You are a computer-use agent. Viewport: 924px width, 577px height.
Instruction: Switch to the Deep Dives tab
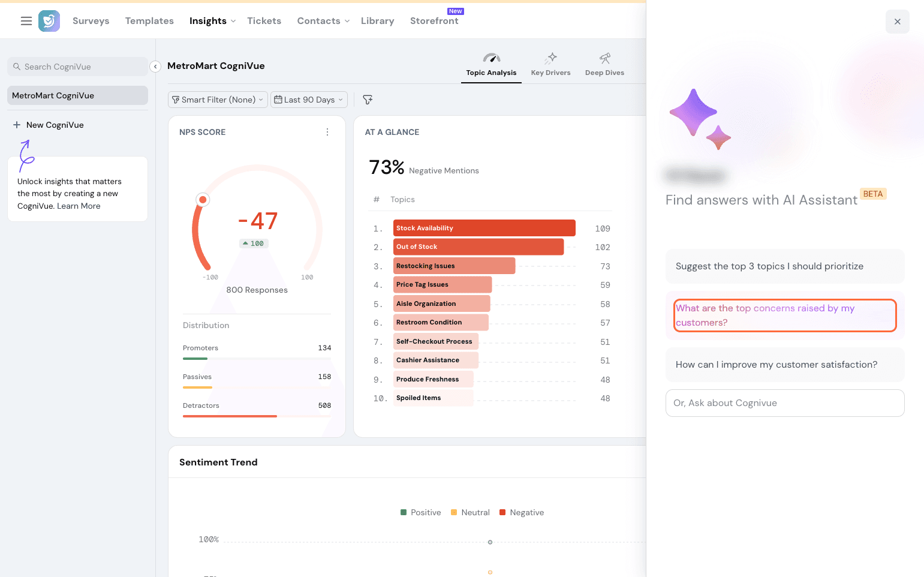[x=604, y=65]
